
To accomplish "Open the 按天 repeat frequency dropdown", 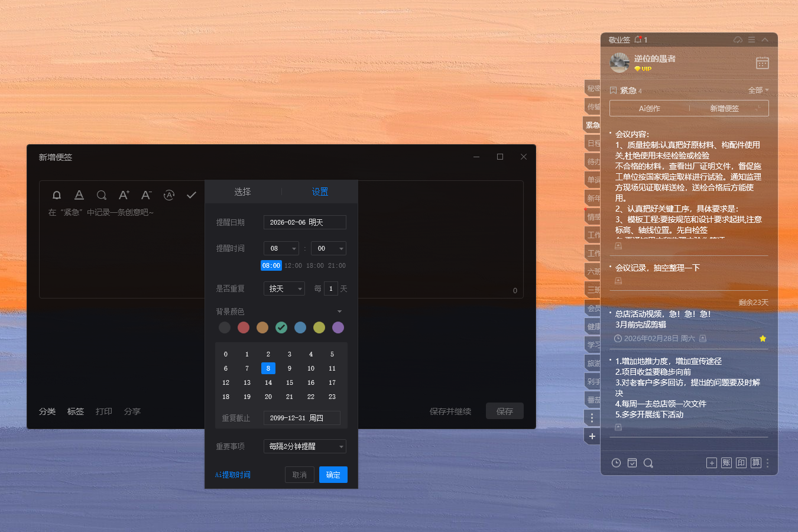I will [x=284, y=288].
